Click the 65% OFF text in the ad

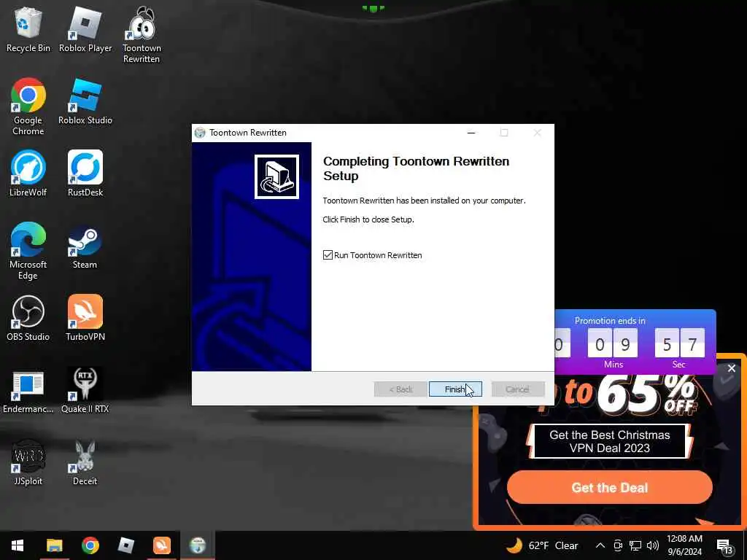coord(648,394)
